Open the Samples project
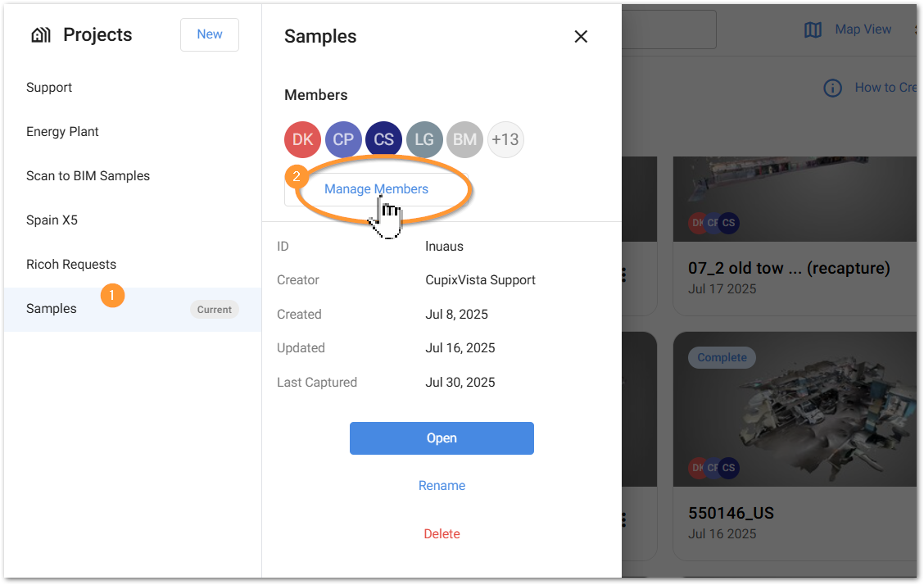The width and height of the screenshot is (924, 585). 442,438
